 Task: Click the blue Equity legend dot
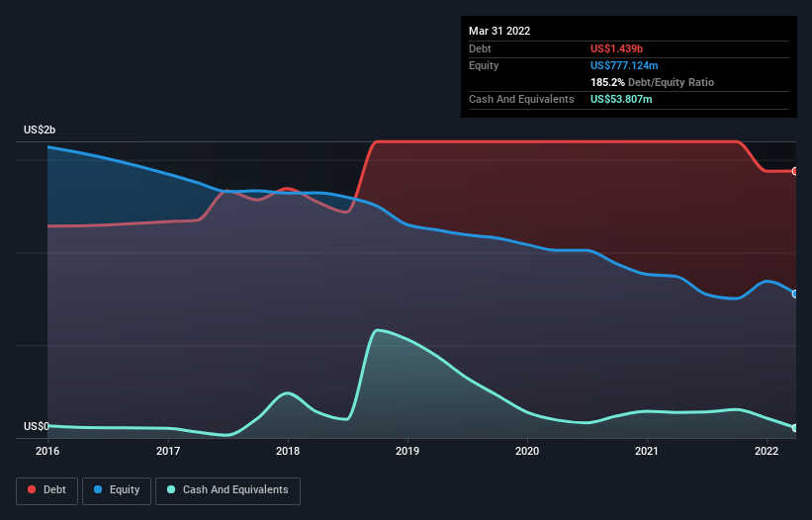98,489
